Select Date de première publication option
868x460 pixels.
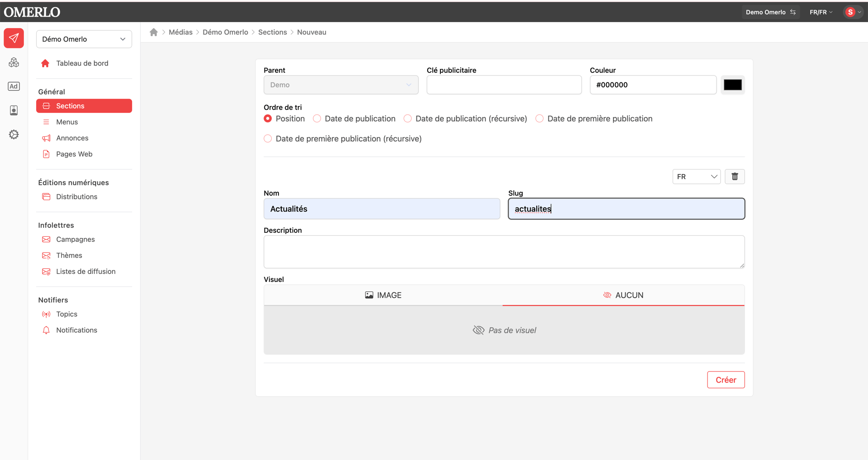tap(539, 118)
